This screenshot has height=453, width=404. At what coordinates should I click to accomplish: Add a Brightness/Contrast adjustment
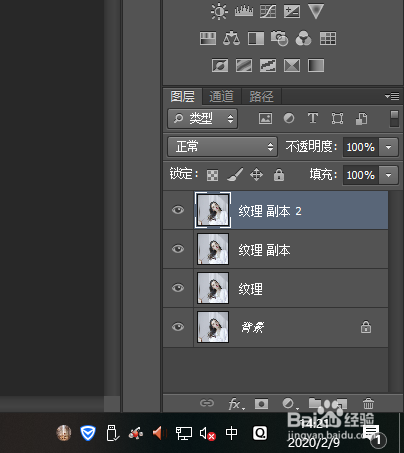[219, 12]
